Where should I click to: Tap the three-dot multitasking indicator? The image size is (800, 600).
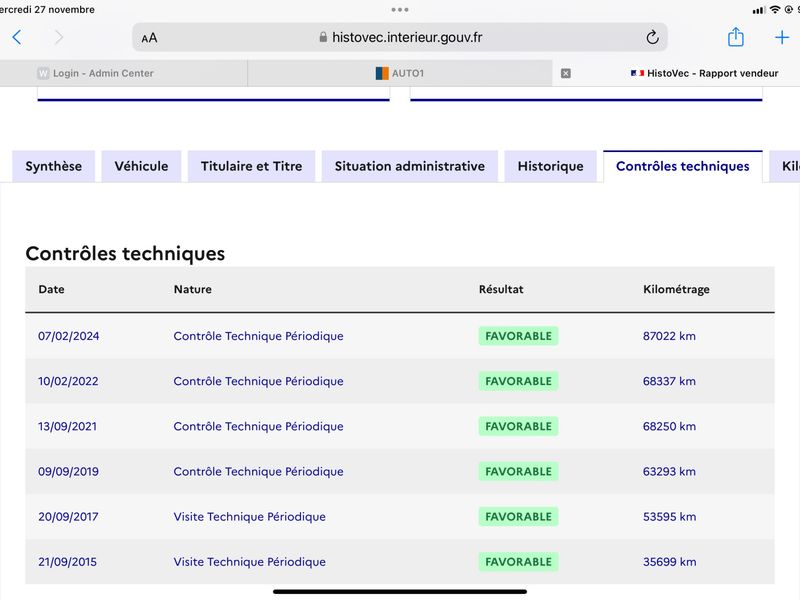pyautogui.click(x=400, y=10)
